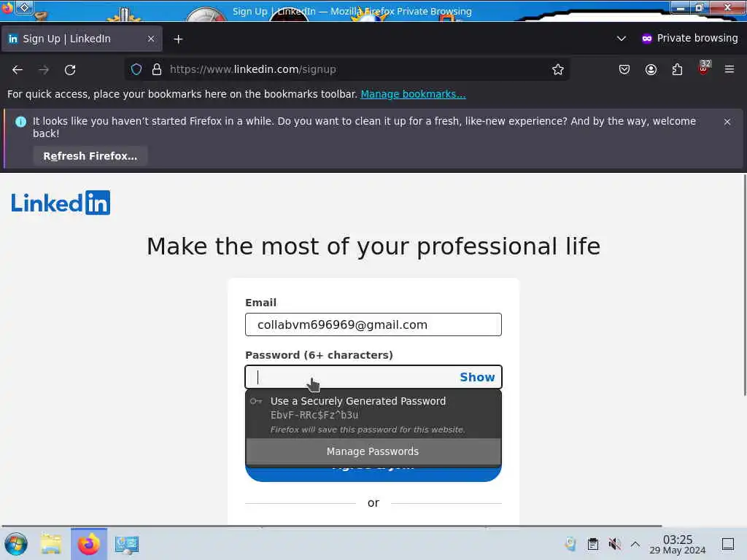
Task: Select Use a Securely Generated Password
Action: pos(373,414)
